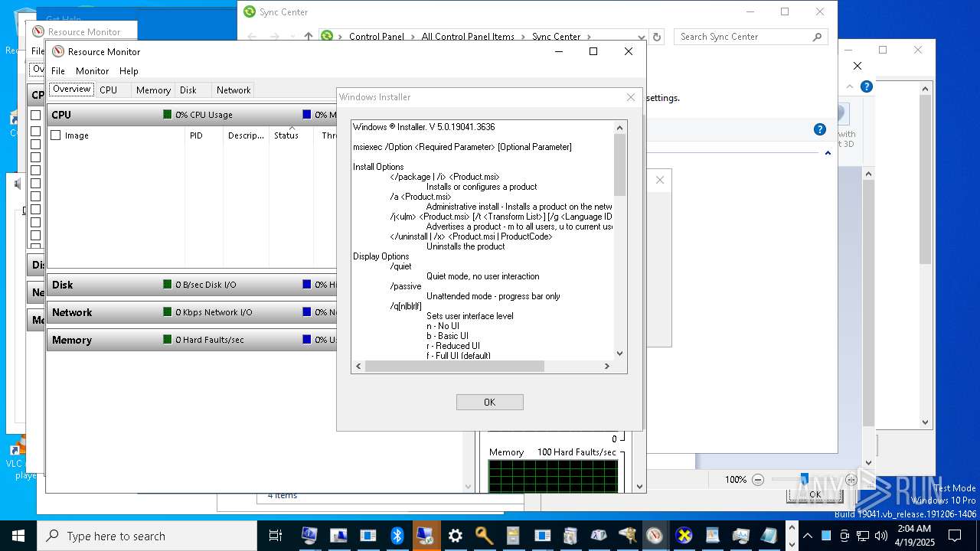Open Settings gear icon in the taskbar

(x=455, y=536)
